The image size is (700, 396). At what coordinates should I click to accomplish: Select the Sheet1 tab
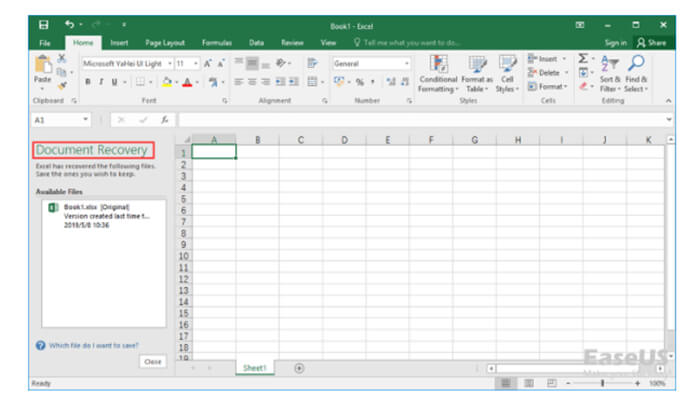254,368
